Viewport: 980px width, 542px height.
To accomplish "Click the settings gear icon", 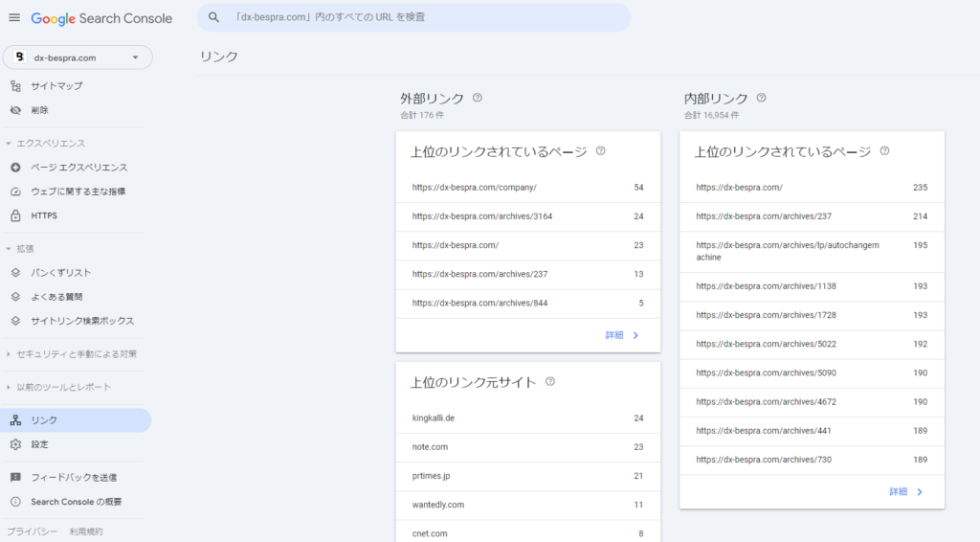I will pyautogui.click(x=15, y=444).
